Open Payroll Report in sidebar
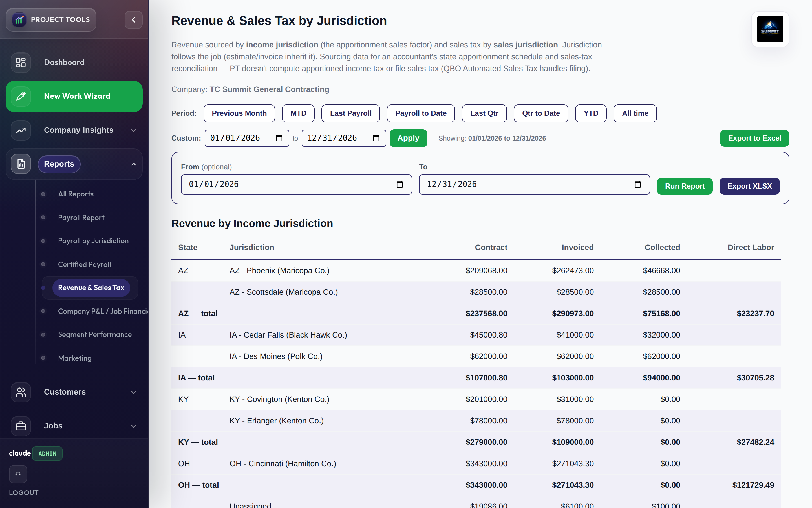 coord(81,217)
